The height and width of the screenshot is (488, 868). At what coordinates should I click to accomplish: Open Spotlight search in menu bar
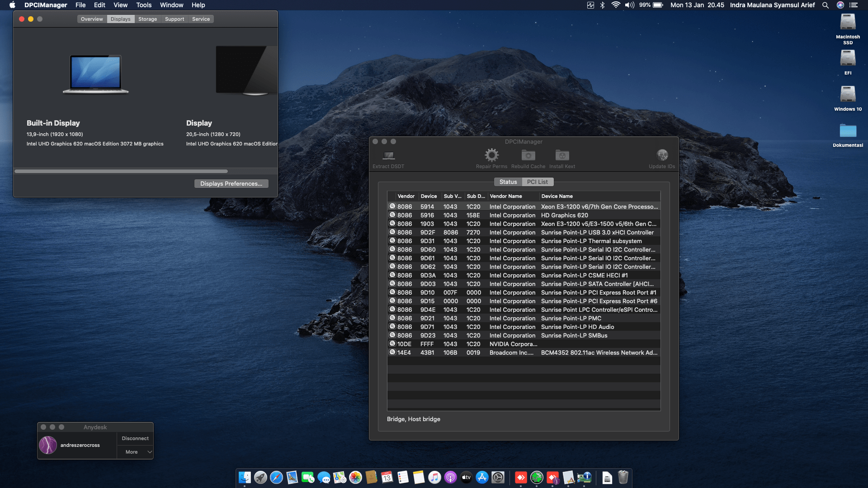(825, 5)
